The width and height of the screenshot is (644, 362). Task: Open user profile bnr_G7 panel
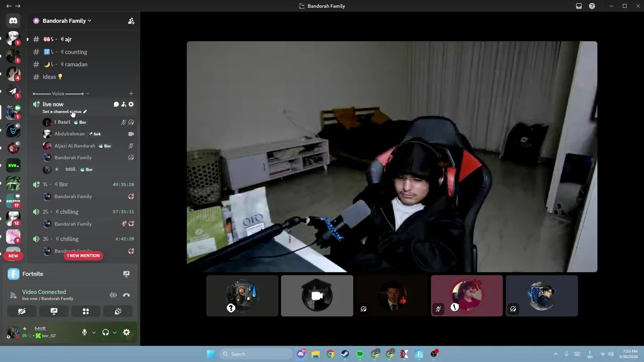pyautogui.click(x=41, y=332)
